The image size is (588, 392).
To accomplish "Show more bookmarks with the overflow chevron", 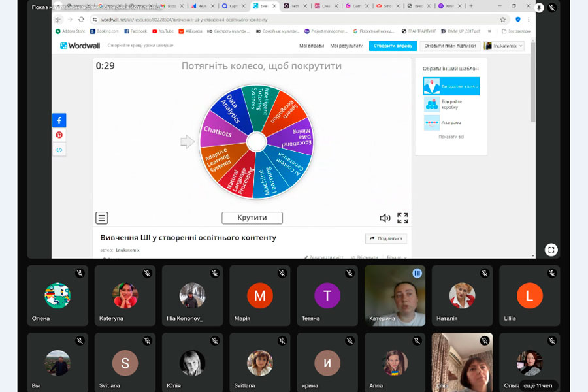I will coord(489,31).
